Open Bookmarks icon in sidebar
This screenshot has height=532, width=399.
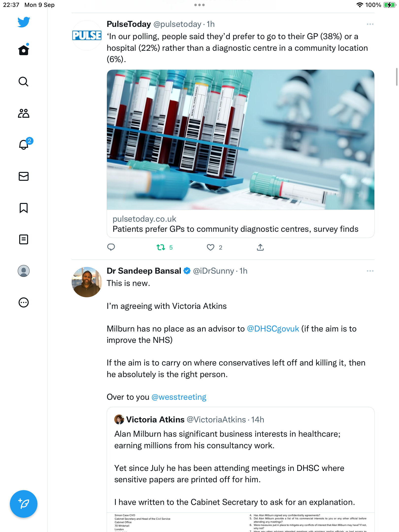24,208
